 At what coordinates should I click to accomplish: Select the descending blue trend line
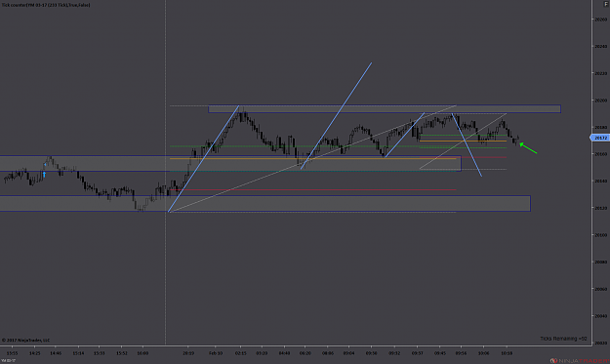[467, 144]
